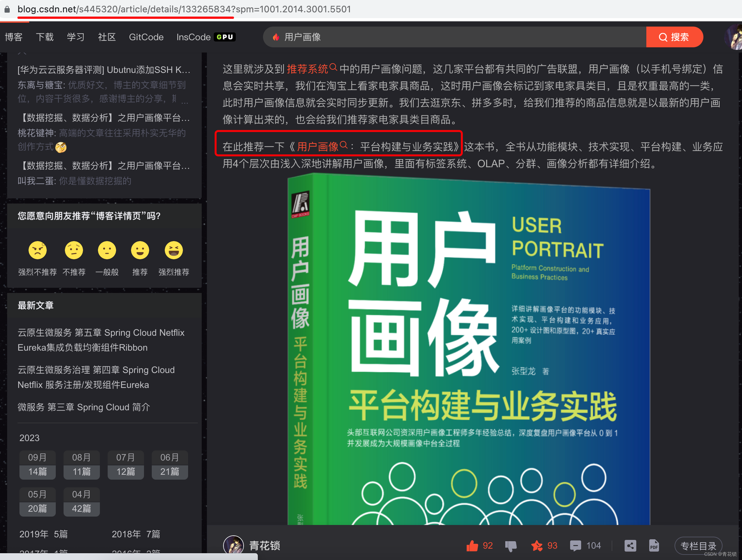Open the 2019年 5篇 archive
The height and width of the screenshot is (560, 742).
coord(43,534)
